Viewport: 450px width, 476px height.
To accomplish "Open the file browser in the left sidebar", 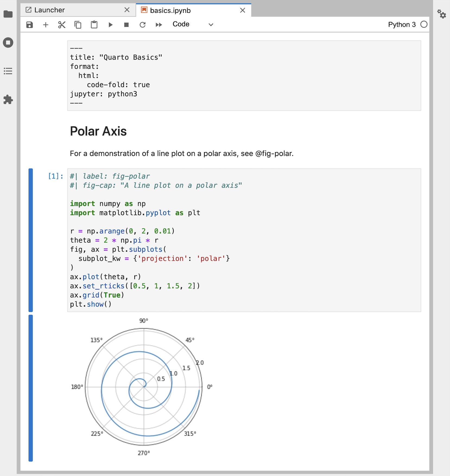I will [x=8, y=14].
